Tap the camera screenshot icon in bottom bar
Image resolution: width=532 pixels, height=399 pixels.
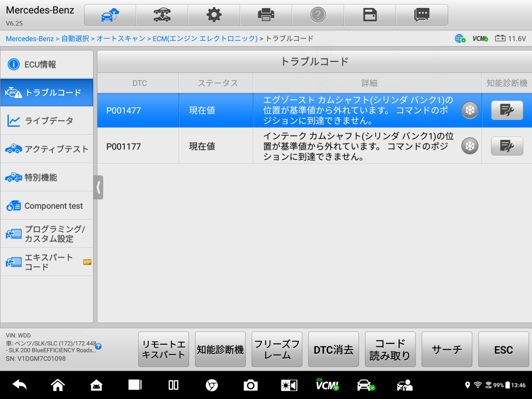pyautogui.click(x=251, y=385)
